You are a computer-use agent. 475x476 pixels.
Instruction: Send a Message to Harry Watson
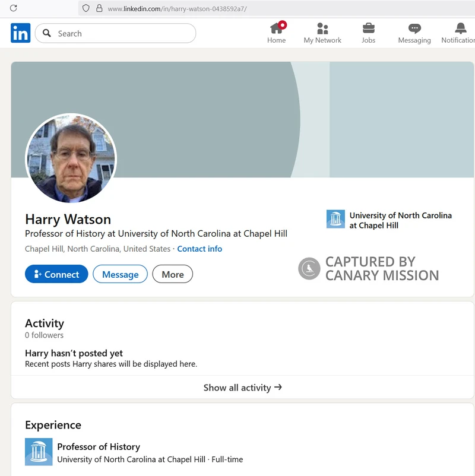coord(121,274)
